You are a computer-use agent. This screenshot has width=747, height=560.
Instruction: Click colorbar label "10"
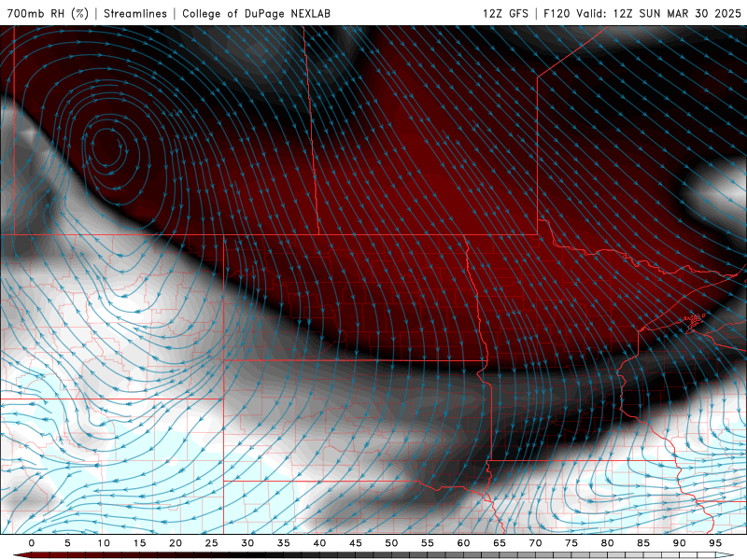point(104,543)
